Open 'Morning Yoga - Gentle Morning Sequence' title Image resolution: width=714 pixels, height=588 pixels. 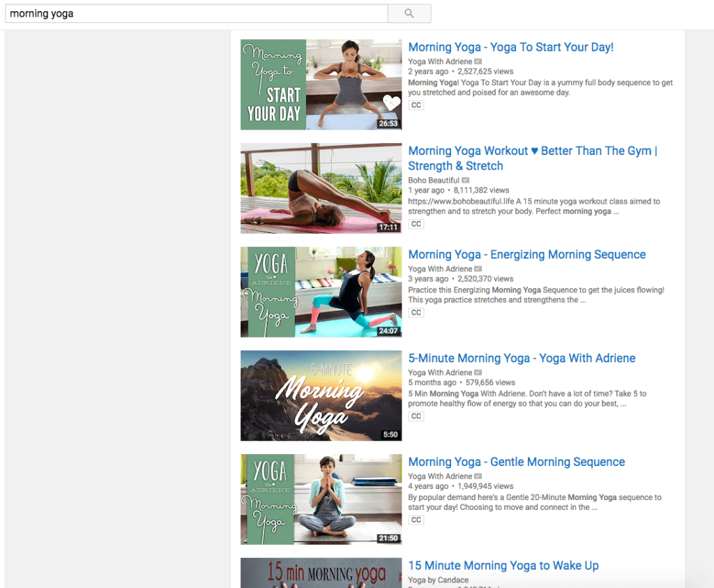517,462
